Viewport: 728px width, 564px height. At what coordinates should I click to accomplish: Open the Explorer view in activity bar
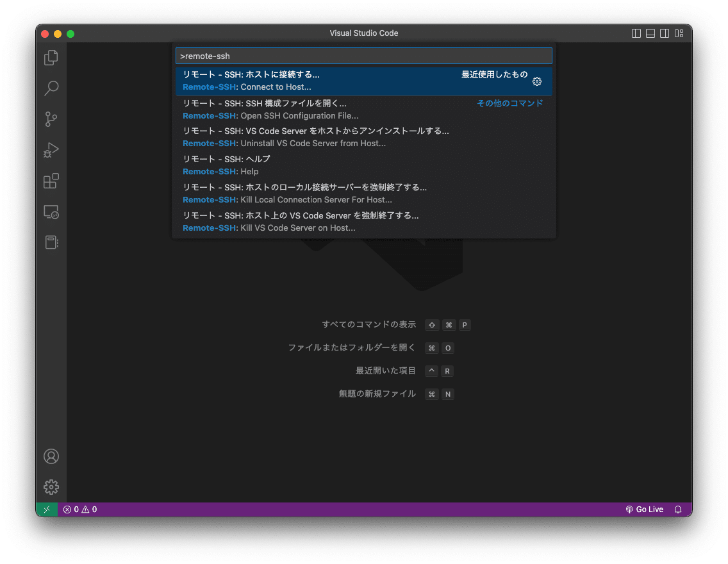[x=51, y=58]
